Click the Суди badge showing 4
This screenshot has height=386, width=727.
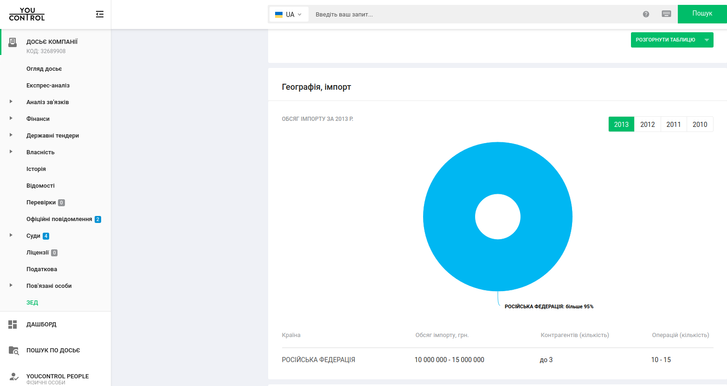point(46,236)
